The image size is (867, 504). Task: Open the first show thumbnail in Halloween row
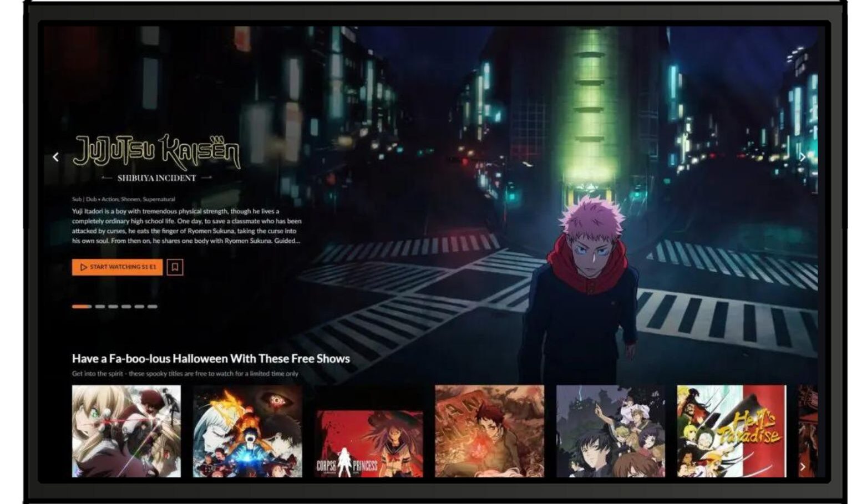(126, 431)
